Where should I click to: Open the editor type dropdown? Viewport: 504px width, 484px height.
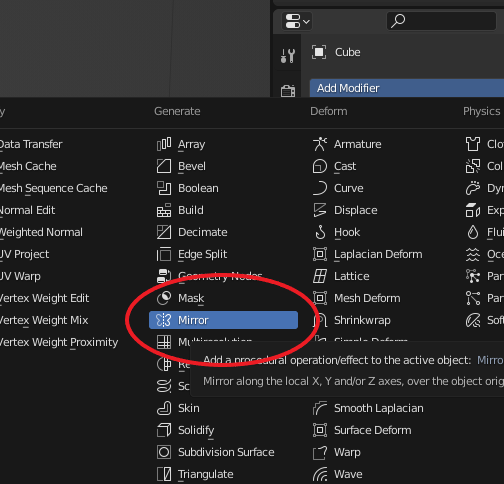point(297,21)
